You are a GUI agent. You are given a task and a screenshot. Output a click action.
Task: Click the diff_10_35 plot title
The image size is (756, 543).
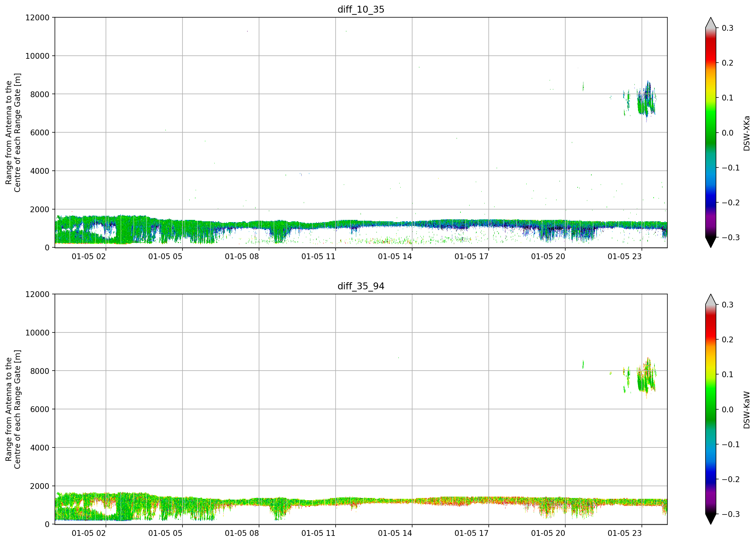coord(361,9)
